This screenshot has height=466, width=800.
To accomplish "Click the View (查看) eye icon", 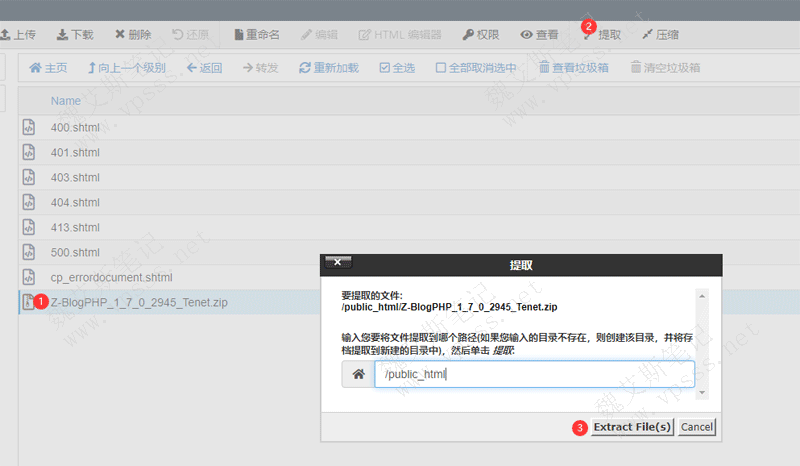I will click(527, 34).
